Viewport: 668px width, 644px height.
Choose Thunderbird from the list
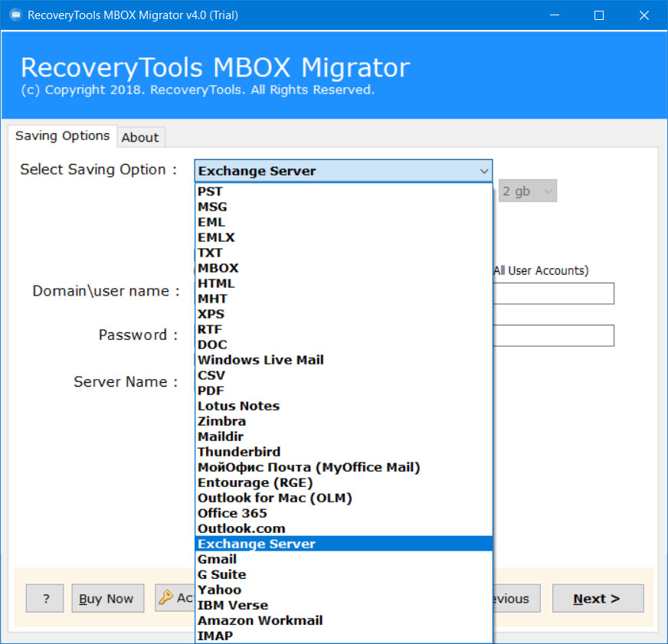(343, 453)
